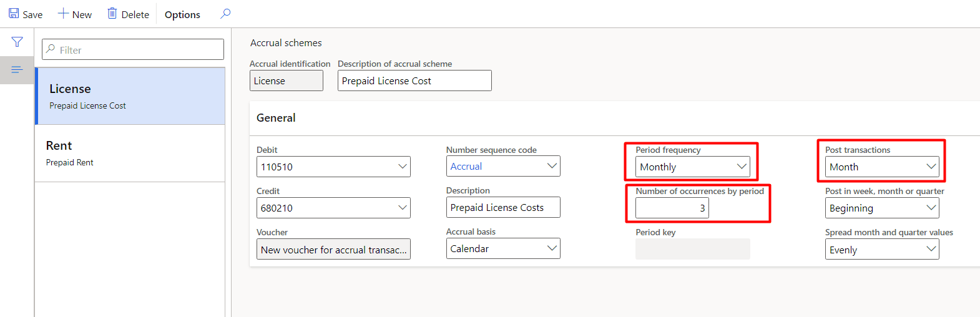
Task: Open the Spread month and quarter values dropdown
Action: (931, 250)
